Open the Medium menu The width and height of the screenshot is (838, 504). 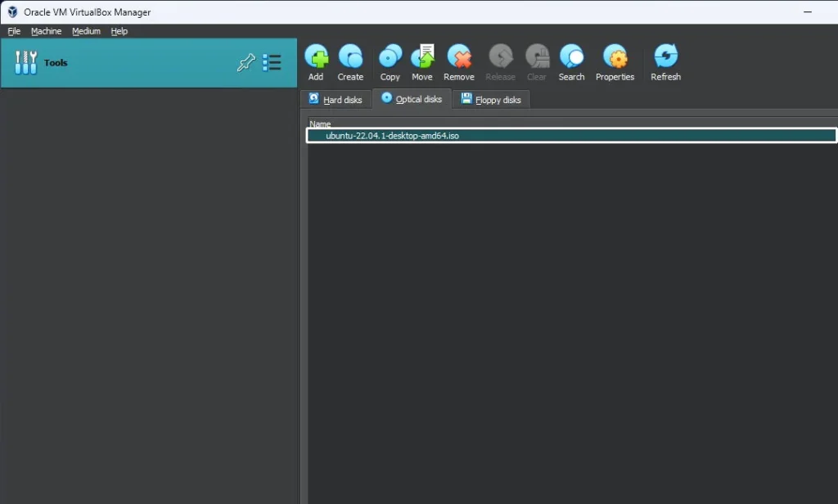point(86,31)
